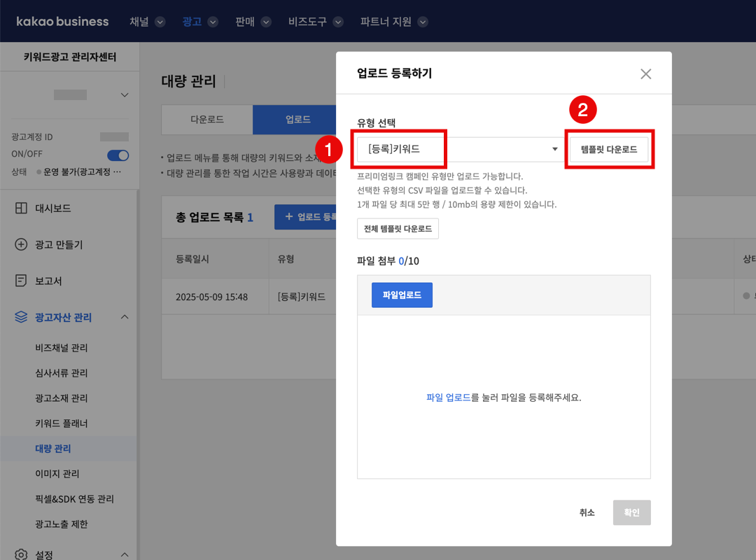Open the 비즈도구 top menu

pyautogui.click(x=307, y=22)
